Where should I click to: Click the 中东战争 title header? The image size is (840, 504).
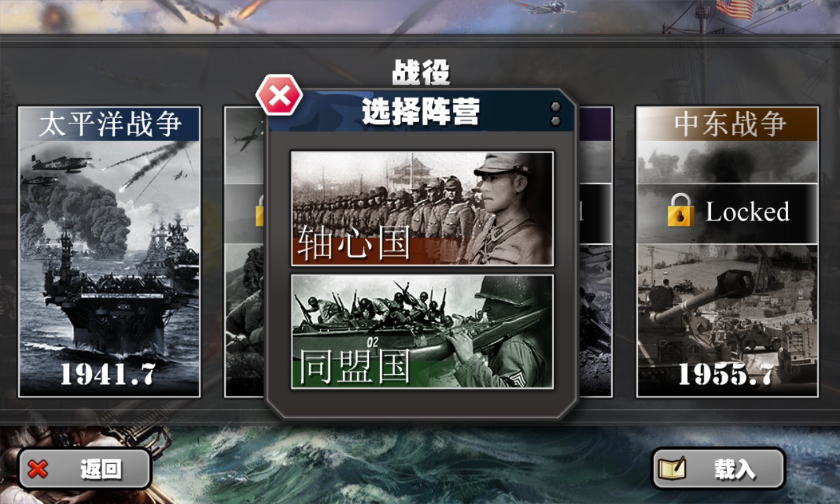click(x=727, y=124)
